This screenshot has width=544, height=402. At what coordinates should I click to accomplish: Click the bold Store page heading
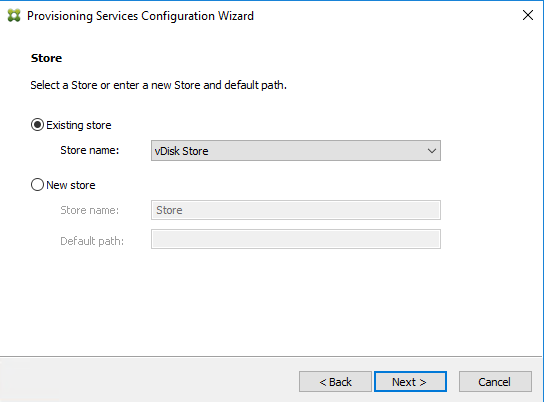tap(46, 58)
